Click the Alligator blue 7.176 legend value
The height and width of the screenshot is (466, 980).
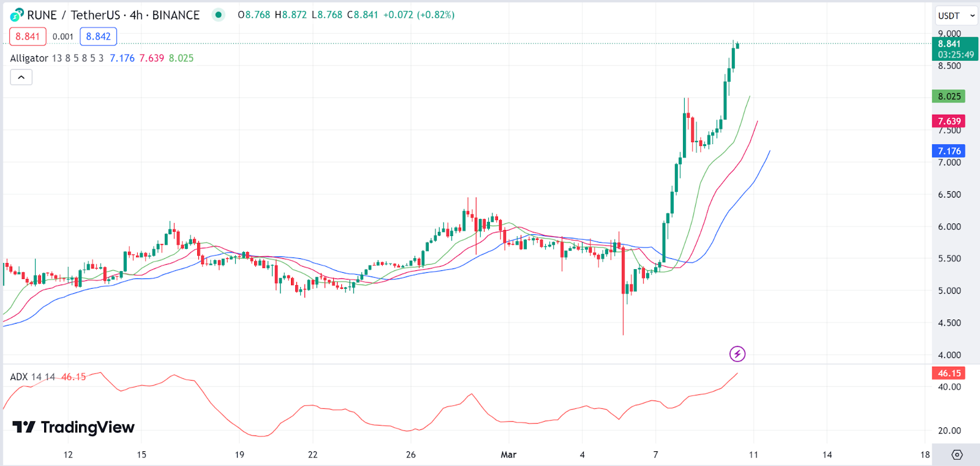pos(122,58)
